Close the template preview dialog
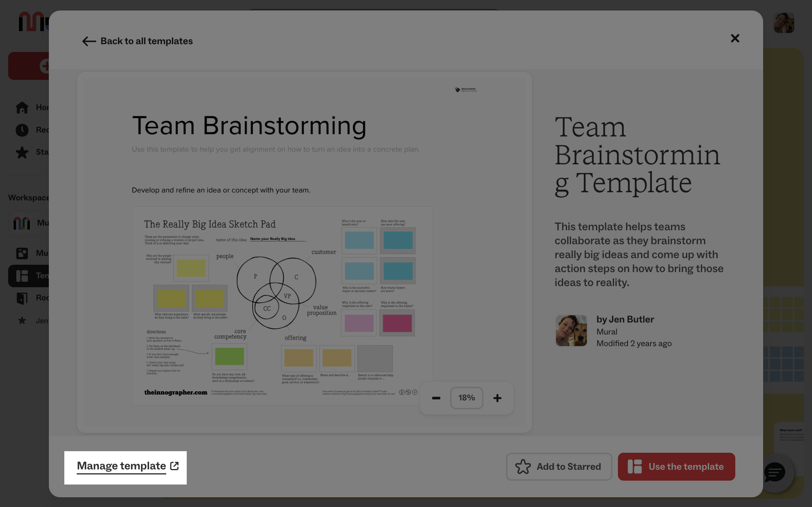Screen dimensions: 812x507 pos(735,38)
